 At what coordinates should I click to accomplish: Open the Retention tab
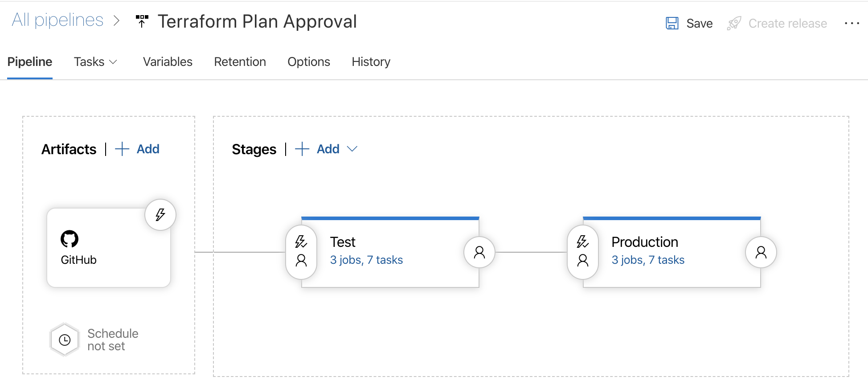[x=240, y=62]
